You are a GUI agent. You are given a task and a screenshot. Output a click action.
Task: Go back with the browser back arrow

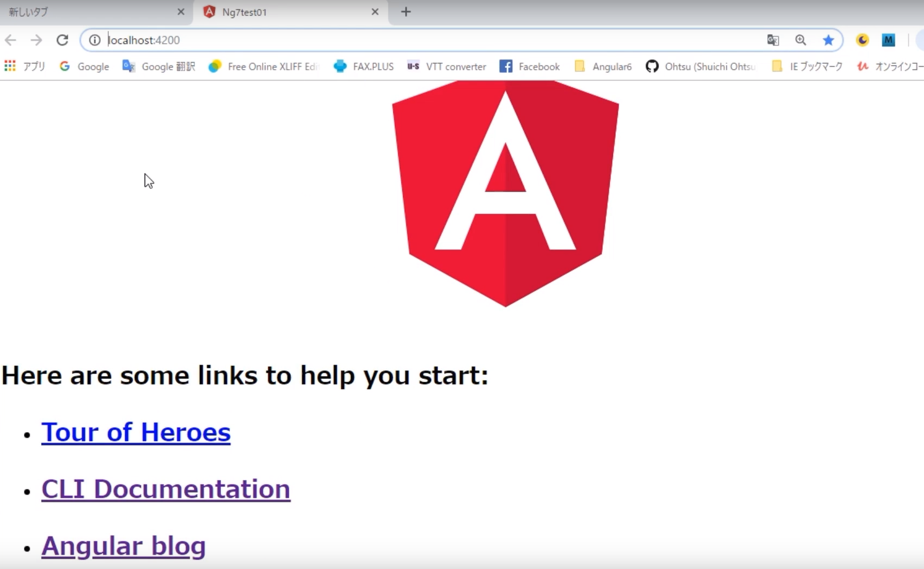10,40
